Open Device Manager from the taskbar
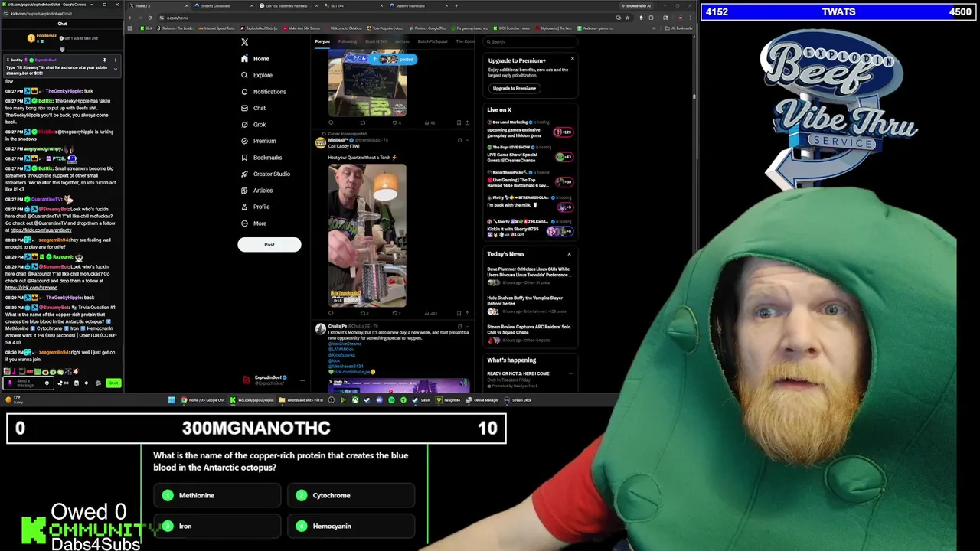 pos(482,400)
